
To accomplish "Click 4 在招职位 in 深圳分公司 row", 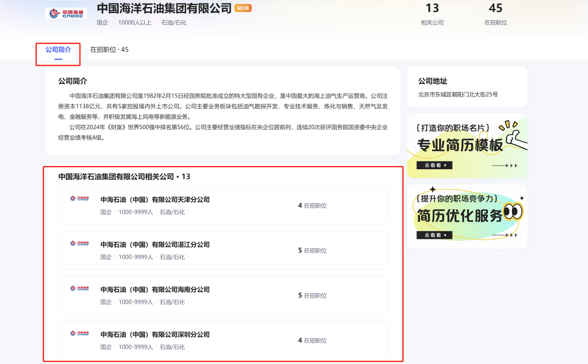I will (312, 340).
